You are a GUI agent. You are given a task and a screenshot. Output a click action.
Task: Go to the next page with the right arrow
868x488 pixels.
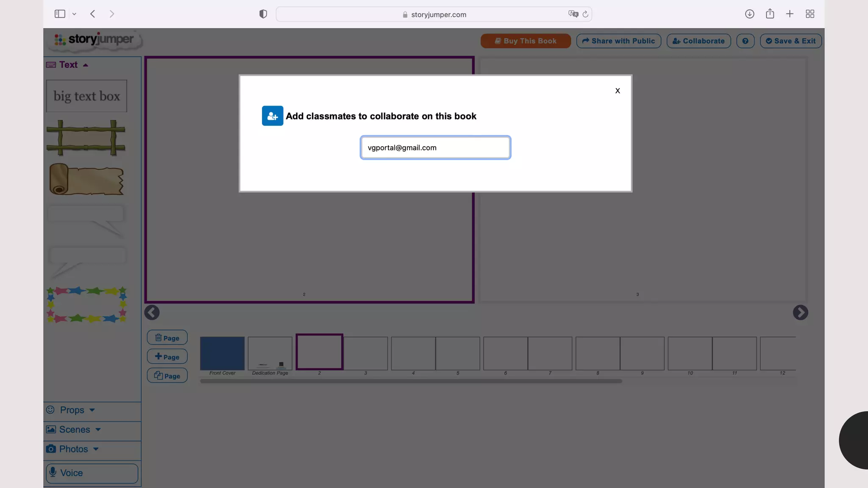pos(800,313)
